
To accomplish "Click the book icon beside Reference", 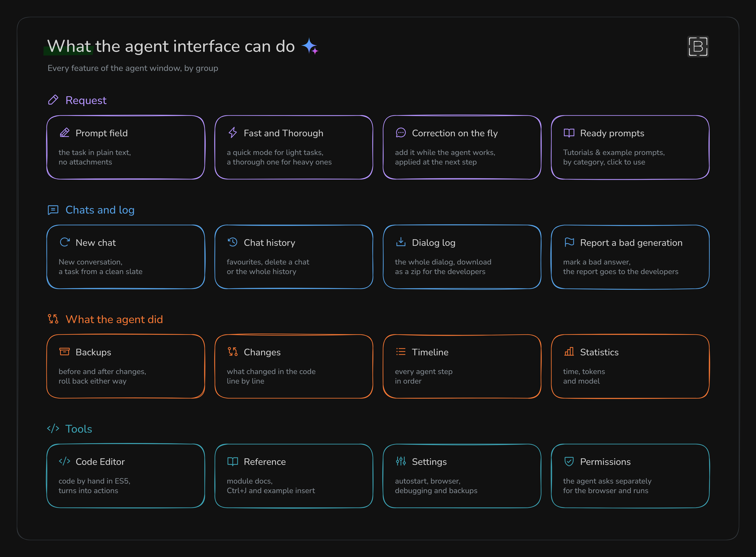I will click(233, 461).
